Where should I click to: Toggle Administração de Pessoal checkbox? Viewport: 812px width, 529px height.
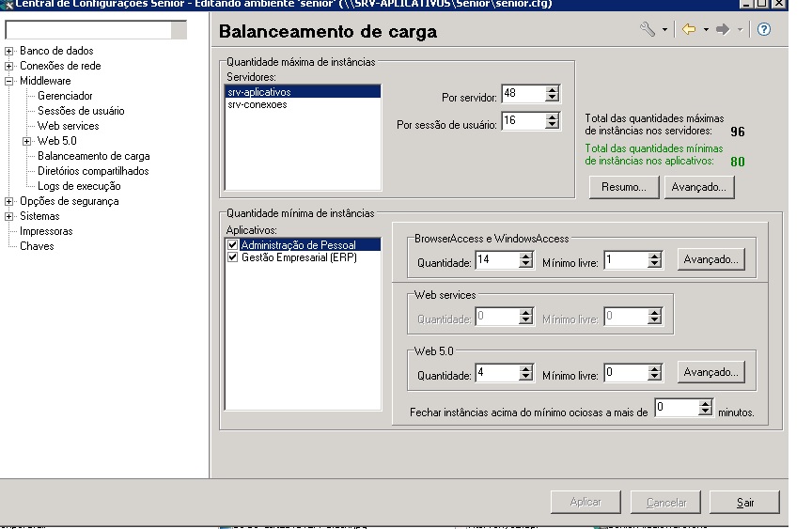pos(232,244)
